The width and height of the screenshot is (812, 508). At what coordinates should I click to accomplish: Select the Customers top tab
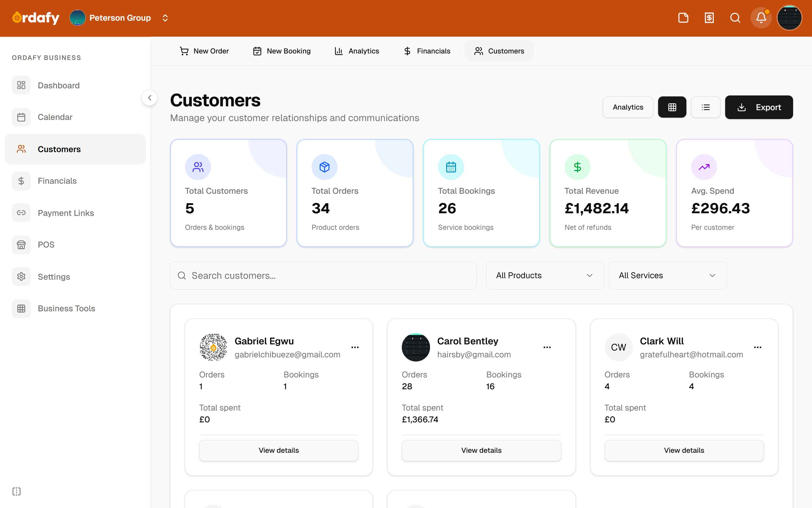pyautogui.click(x=499, y=51)
